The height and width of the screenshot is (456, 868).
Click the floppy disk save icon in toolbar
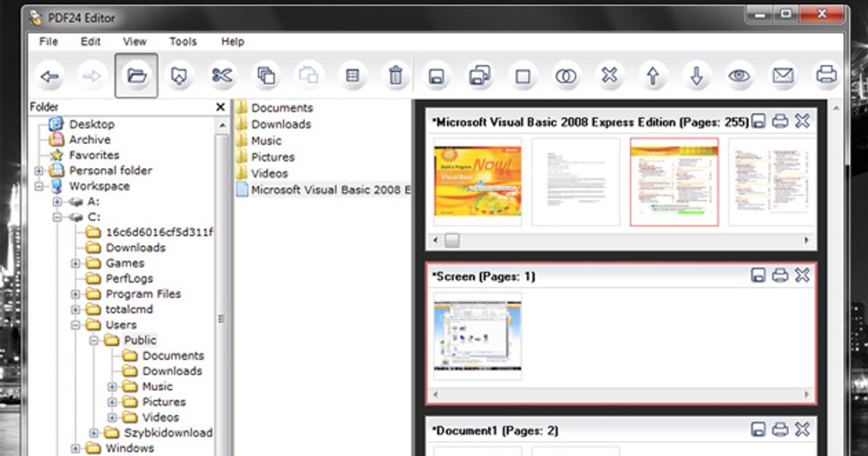437,75
